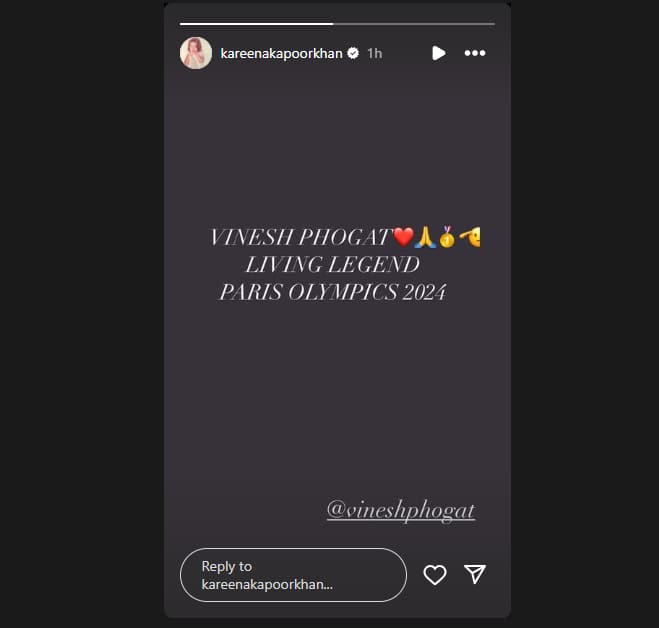This screenshot has width=659, height=628.
Task: Click the unfilled part of the story progress bar
Action: pyautogui.click(x=414, y=24)
